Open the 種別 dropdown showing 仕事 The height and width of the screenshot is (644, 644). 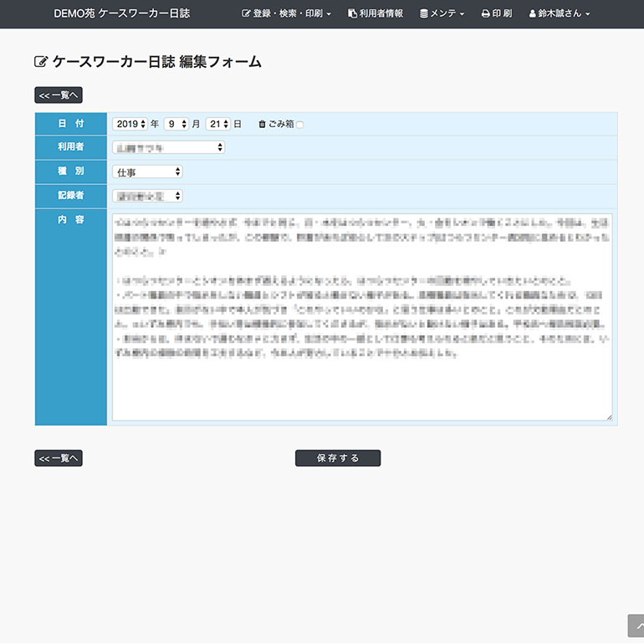(x=147, y=171)
